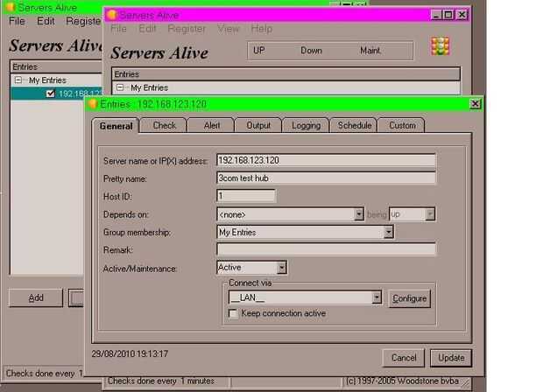
Task: Uncheck the 192.168.123 entry in back window
Action: click(51, 94)
